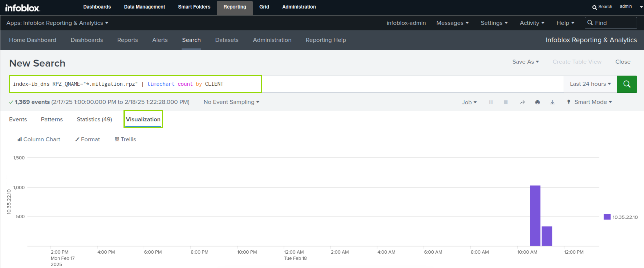The width and height of the screenshot is (644, 268).
Task: Click the share job arrow icon
Action: [x=522, y=102]
